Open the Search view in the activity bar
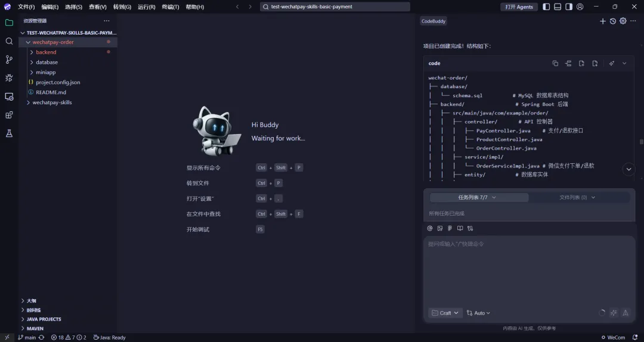The width and height of the screenshot is (644, 342). coord(9,41)
